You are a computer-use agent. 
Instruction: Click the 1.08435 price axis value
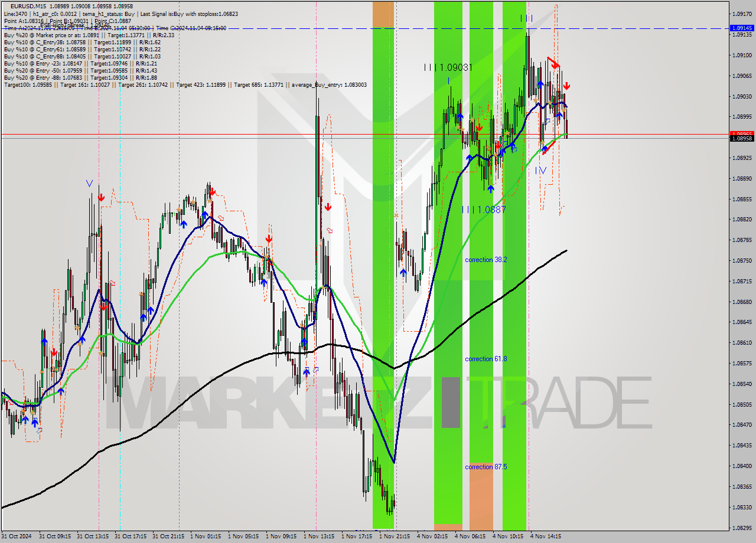(742, 446)
